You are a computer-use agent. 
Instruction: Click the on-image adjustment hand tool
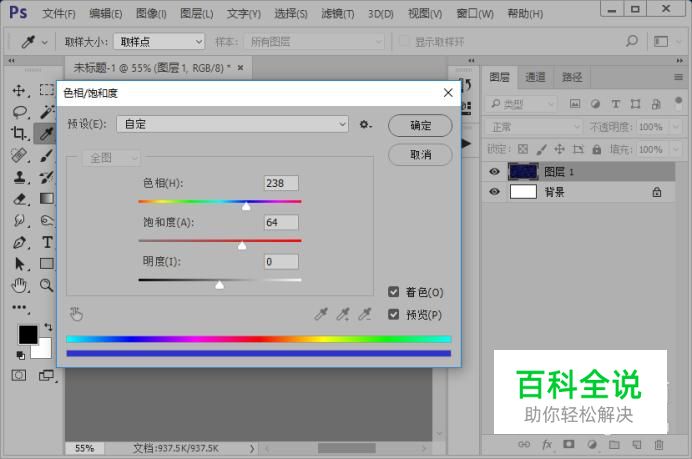click(x=76, y=314)
